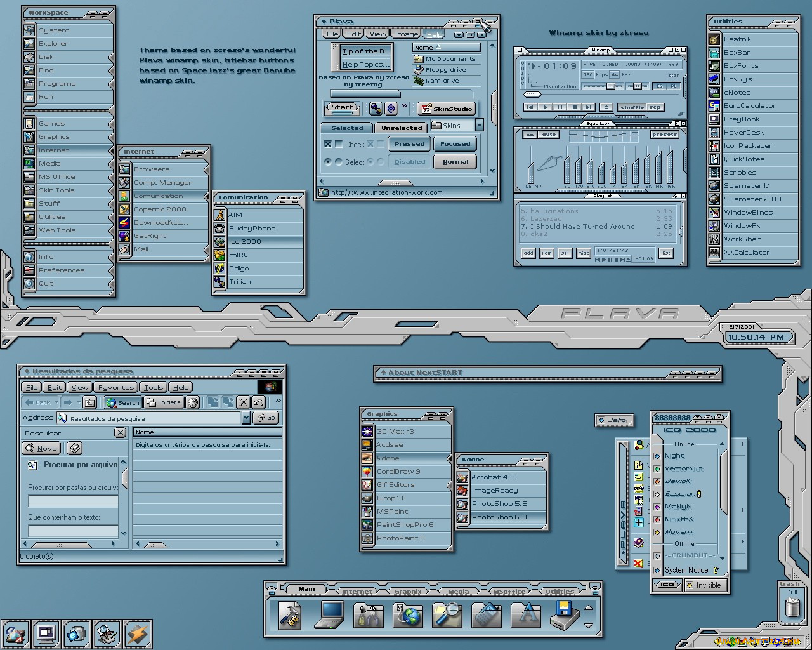Viewport: 812px width, 650px height.
Task: Toggle the equalizer 'on' button
Action: (x=530, y=135)
